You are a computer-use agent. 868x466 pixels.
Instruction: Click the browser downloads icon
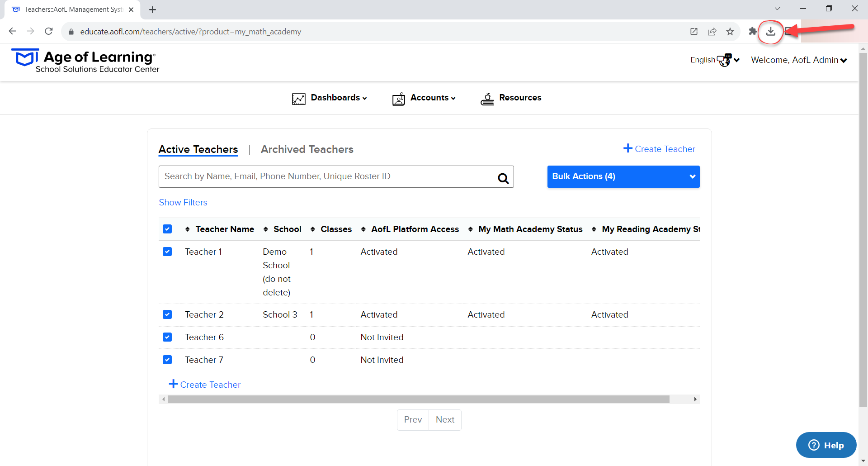771,31
